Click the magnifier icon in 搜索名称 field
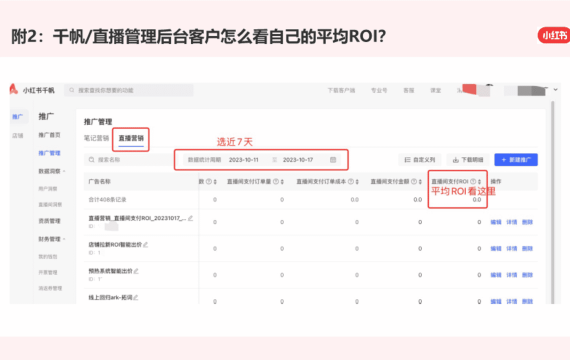The image size is (570, 360). pos(92,160)
